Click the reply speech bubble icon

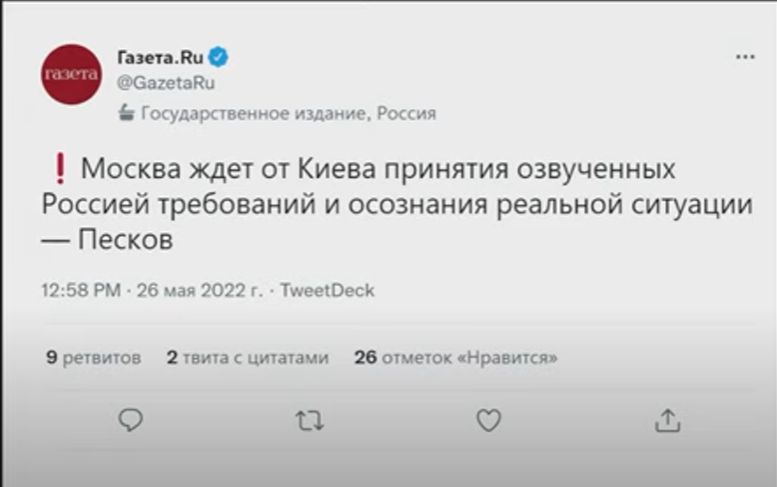131,420
